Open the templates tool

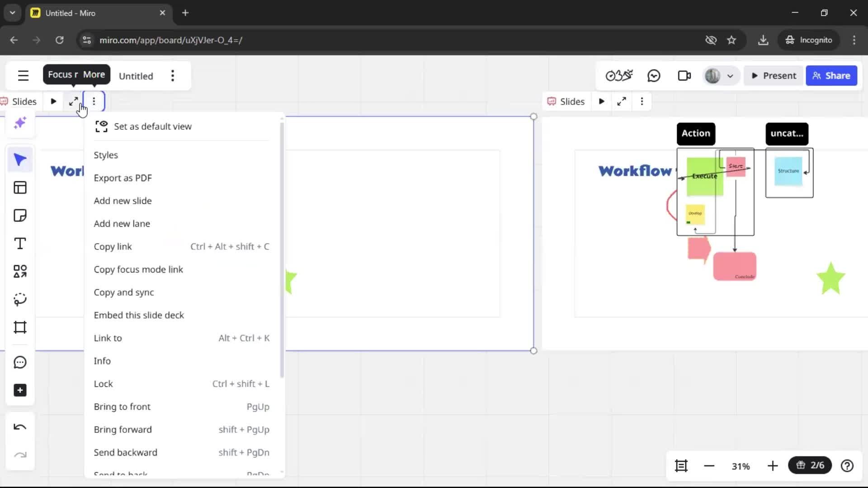click(20, 188)
